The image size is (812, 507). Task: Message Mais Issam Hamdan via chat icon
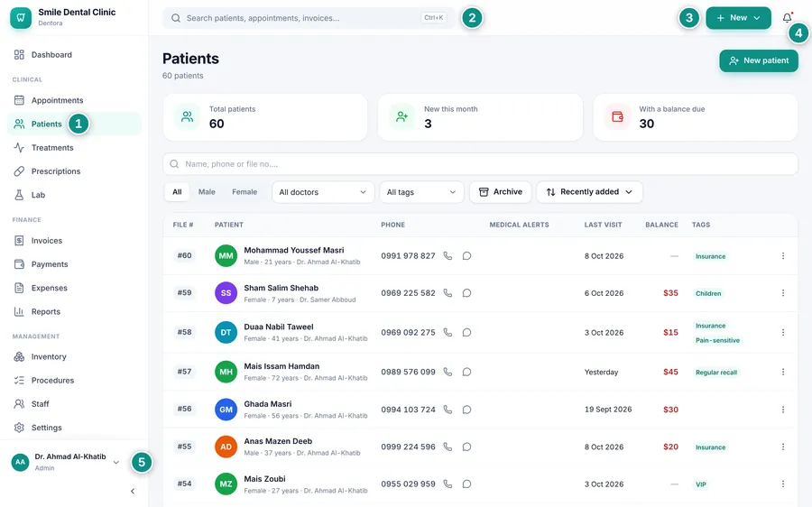pos(466,372)
